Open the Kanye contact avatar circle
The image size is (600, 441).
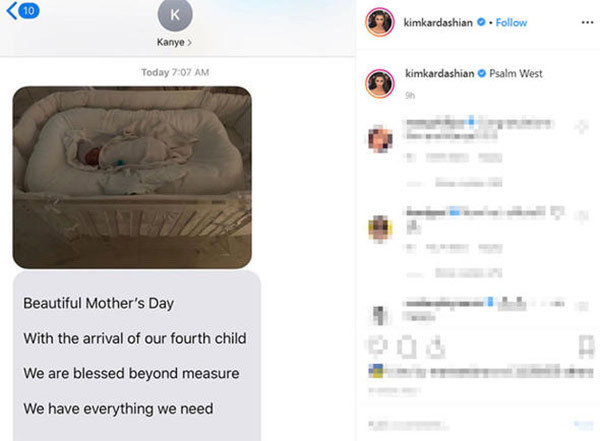point(175,15)
